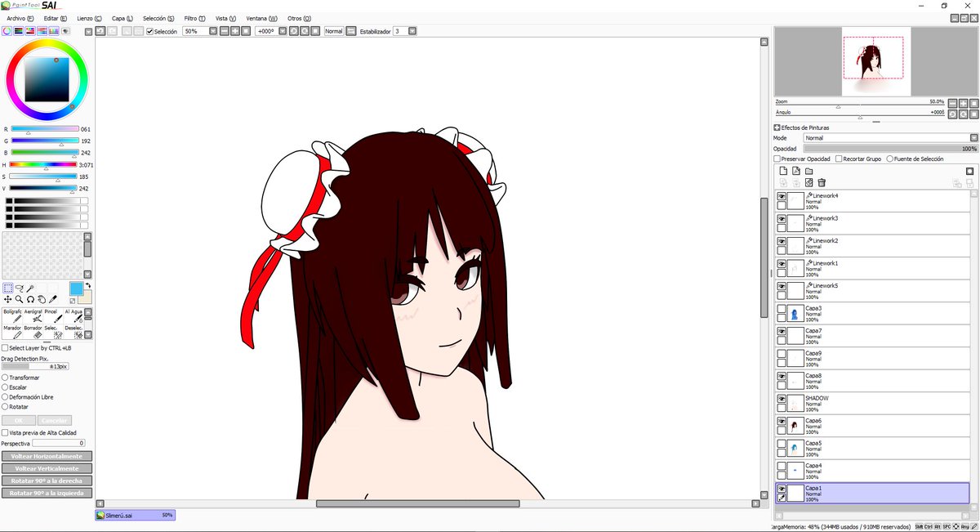
Task: Choose the Deselec. deselection pen tool
Action: click(x=73, y=331)
